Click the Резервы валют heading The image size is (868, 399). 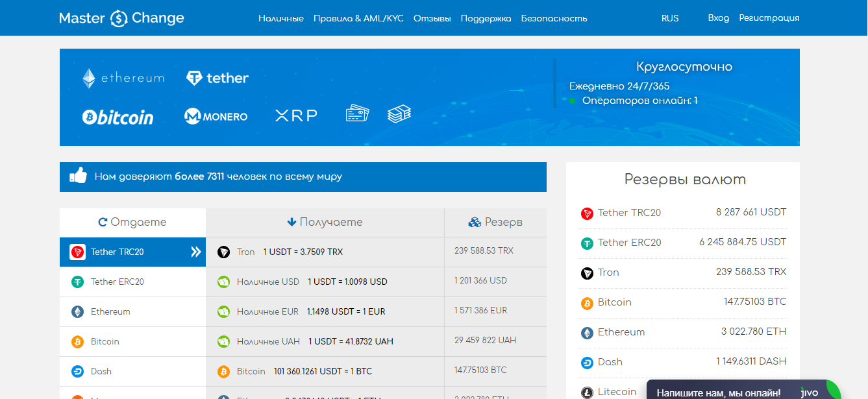click(x=685, y=180)
